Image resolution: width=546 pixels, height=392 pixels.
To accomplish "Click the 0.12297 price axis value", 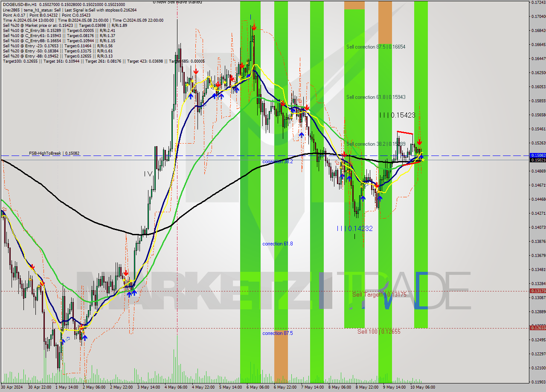I will [538, 354].
